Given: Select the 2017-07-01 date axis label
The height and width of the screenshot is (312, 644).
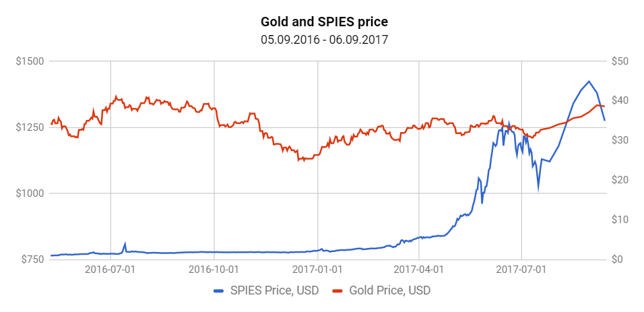Looking at the screenshot, I should (522, 270).
